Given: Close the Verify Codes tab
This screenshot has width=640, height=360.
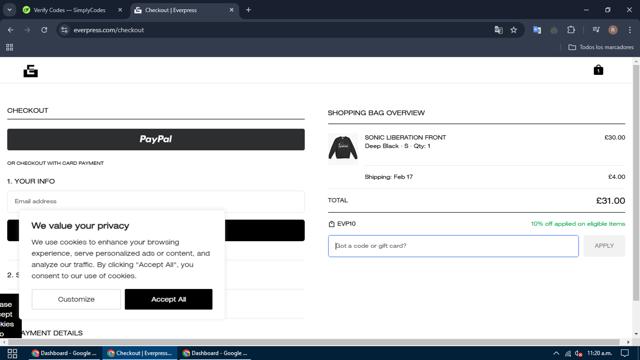Looking at the screenshot, I should click(x=120, y=10).
